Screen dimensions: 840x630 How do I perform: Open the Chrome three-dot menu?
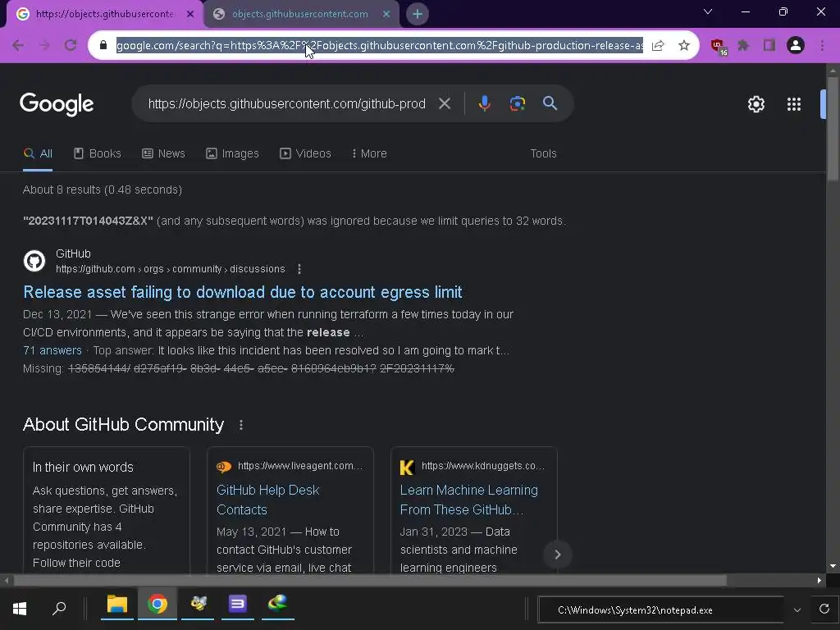(x=822, y=46)
